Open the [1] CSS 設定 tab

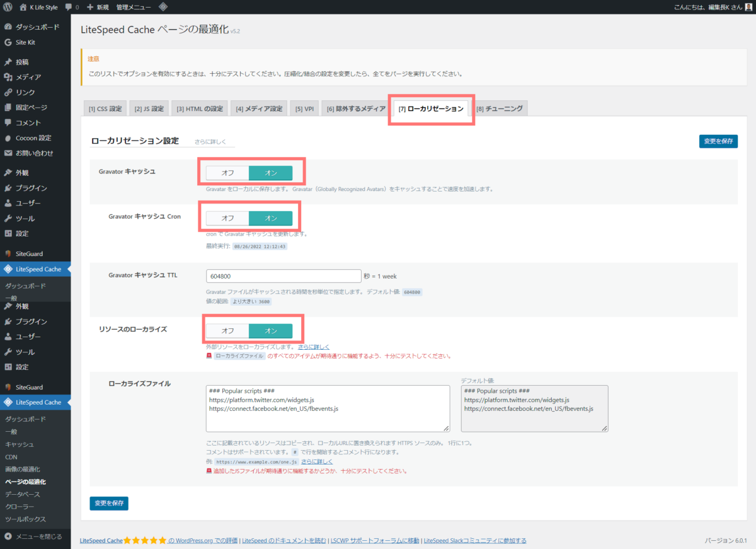tap(105, 108)
